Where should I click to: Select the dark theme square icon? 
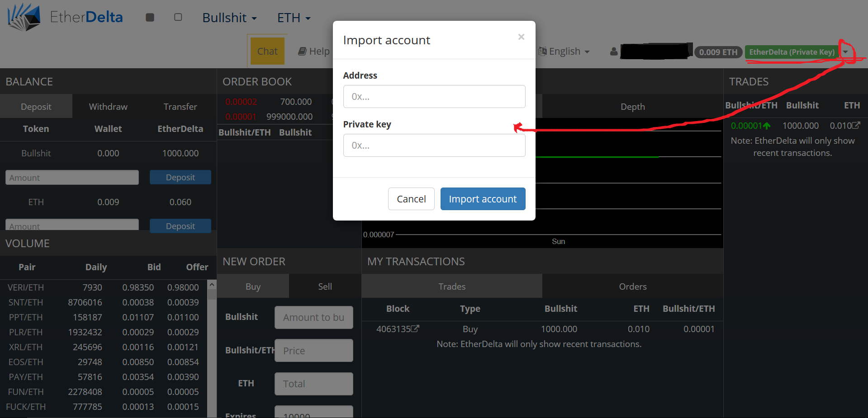click(x=150, y=17)
